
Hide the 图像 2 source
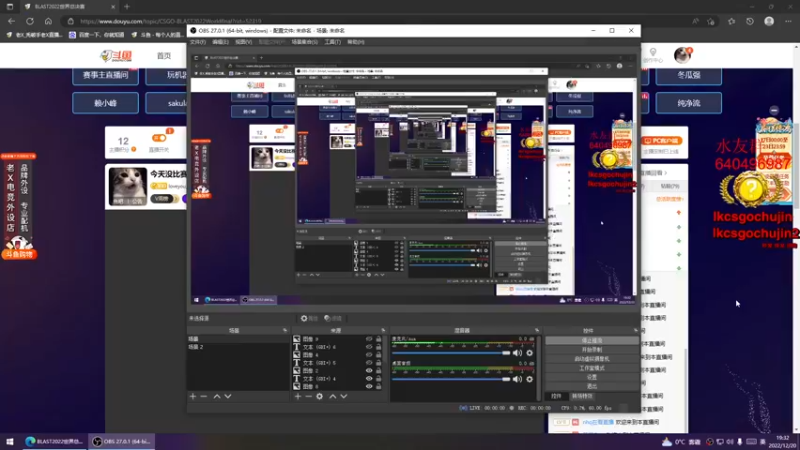(369, 370)
